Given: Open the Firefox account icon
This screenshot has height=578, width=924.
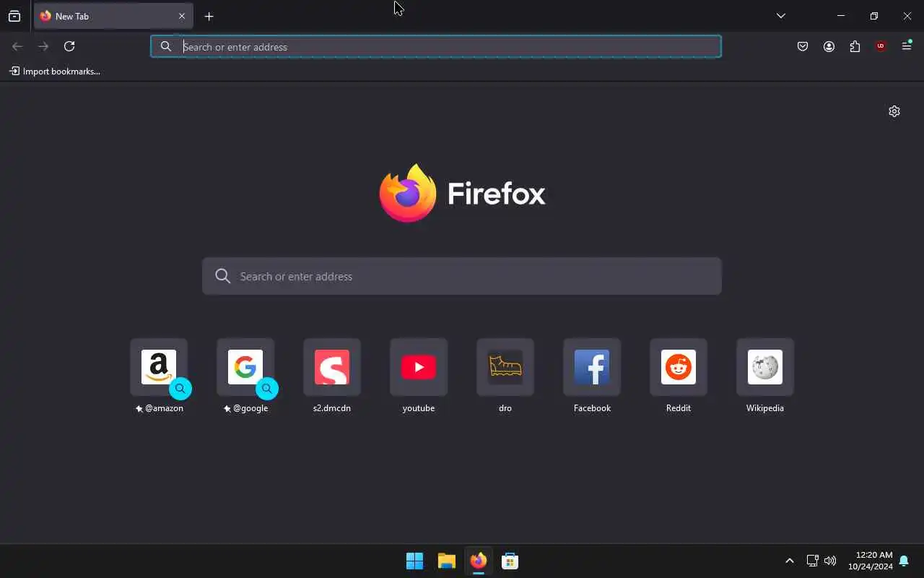Looking at the screenshot, I should [829, 46].
